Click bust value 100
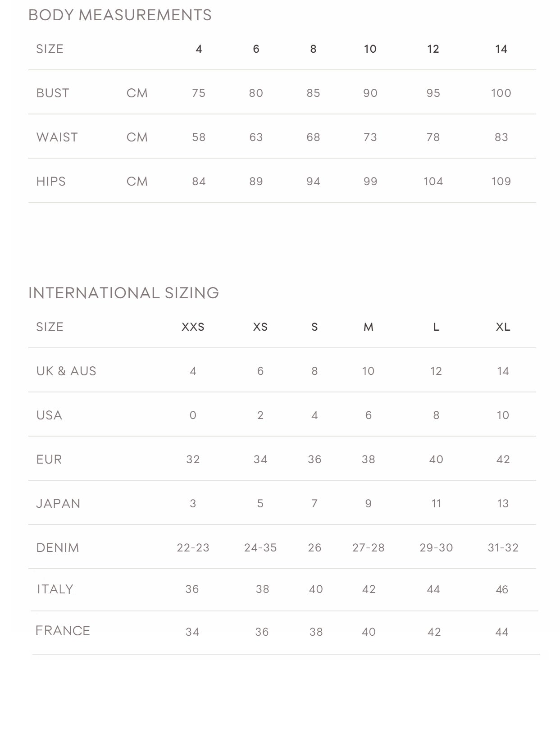560x747 pixels. tap(501, 93)
